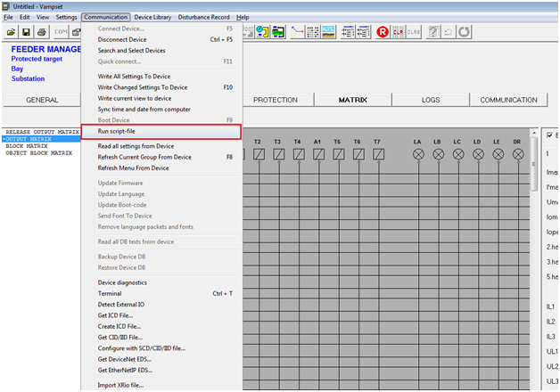The width and height of the screenshot is (560, 392).
Task: Select BLOCK MATRIX in the left list
Action: click(27, 146)
